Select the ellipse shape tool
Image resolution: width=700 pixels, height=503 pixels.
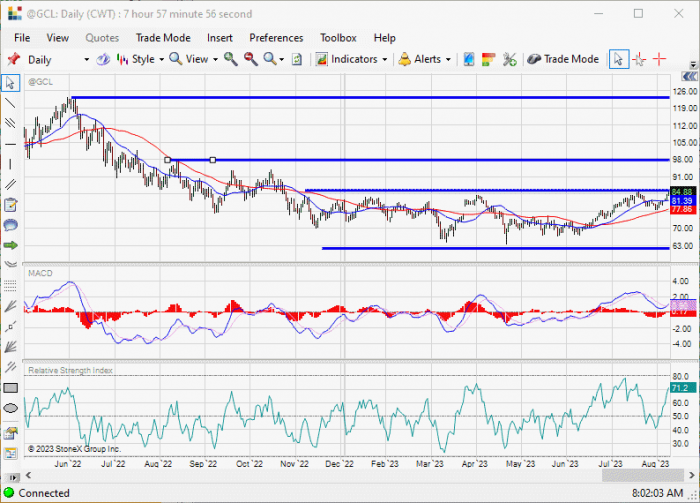(x=10, y=408)
